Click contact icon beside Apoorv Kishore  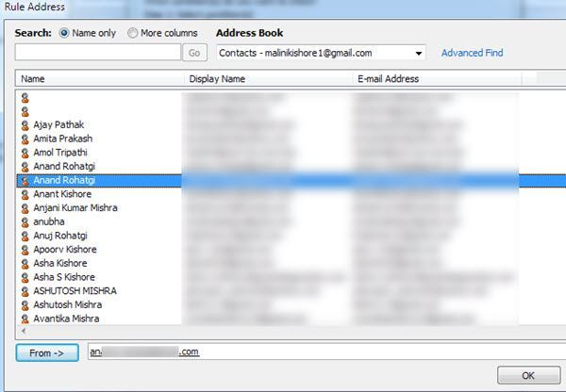click(25, 250)
